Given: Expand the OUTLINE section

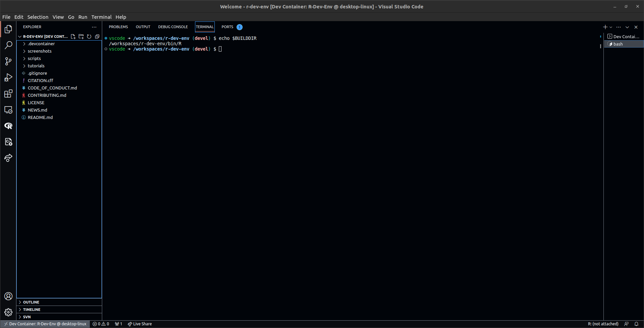Looking at the screenshot, I should (x=59, y=302).
